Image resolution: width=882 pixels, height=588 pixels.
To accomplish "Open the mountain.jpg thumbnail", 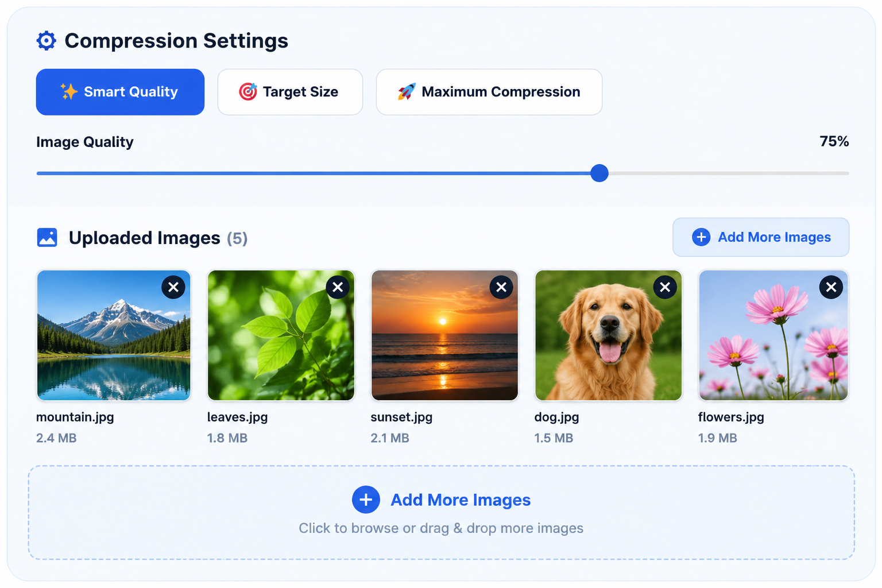I will click(x=114, y=335).
